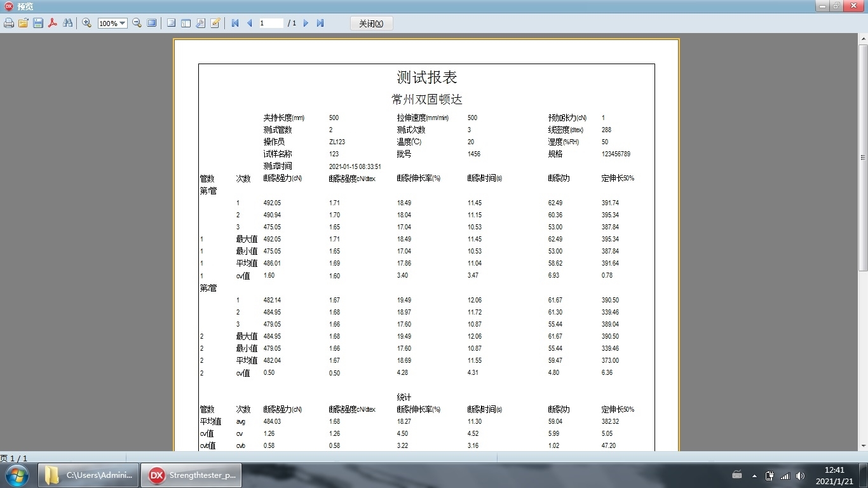Viewport: 868px width, 488px height.
Task: Show hidden tray icons arrow
Action: tap(754, 475)
